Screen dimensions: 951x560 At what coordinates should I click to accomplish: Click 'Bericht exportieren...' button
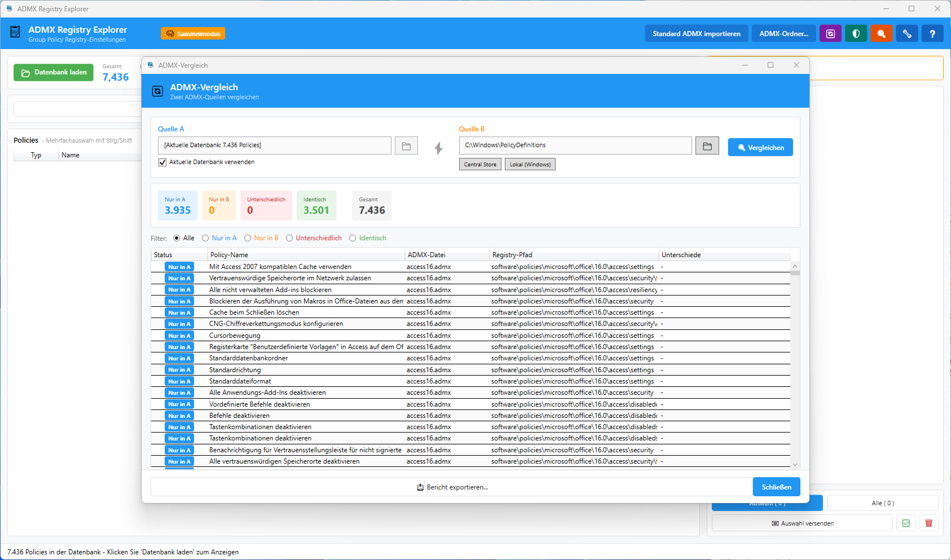(452, 487)
